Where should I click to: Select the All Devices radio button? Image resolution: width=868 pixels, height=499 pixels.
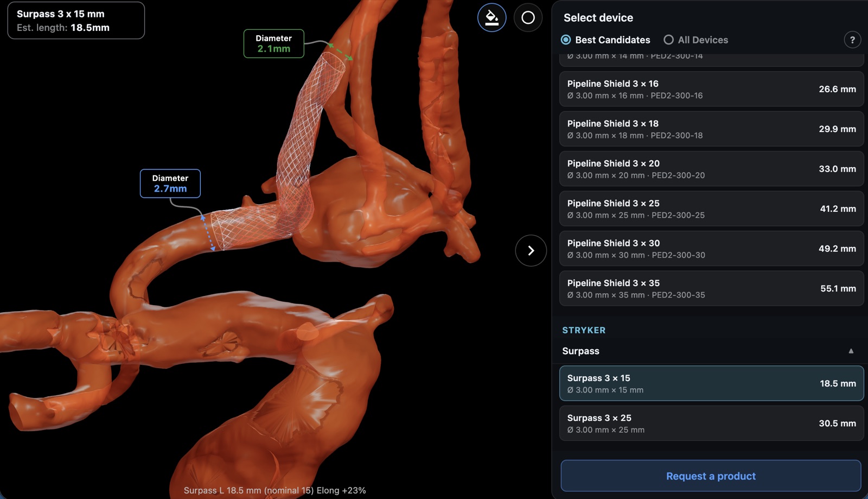pyautogui.click(x=668, y=40)
